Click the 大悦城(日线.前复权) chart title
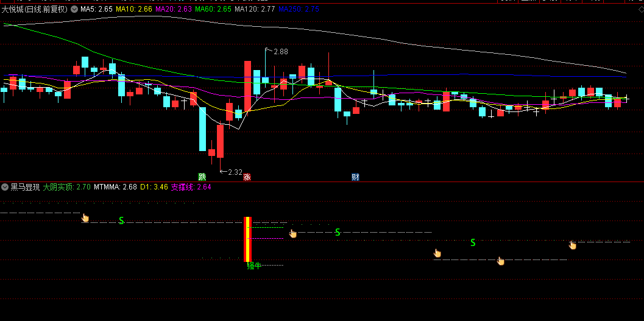Viewport: 644px width, 321px height. (34, 9)
